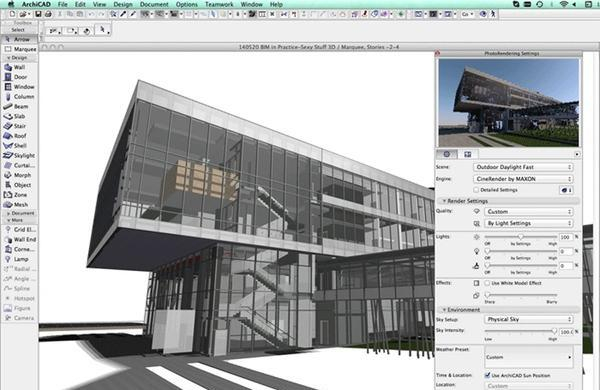This screenshot has height=390, width=600.
Task: Adjust the sun light intensity slider
Action: [521, 237]
